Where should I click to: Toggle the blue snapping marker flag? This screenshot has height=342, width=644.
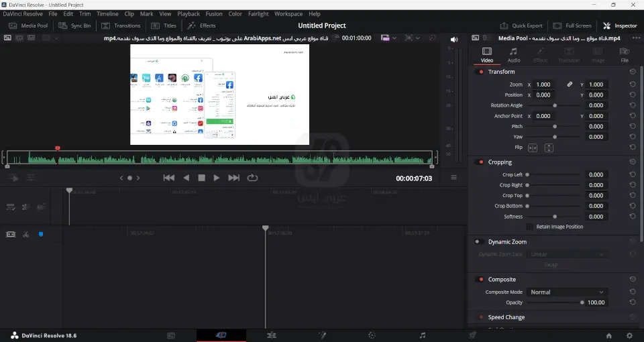41,234
